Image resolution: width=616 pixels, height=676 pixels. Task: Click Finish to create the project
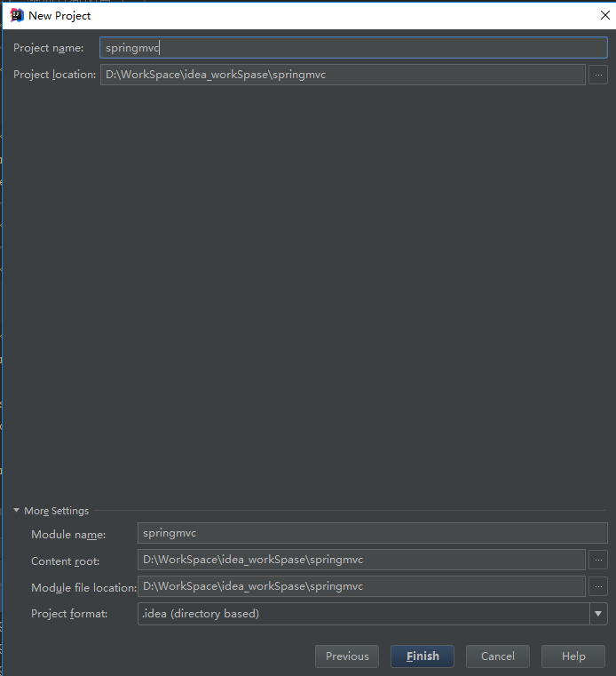(x=423, y=656)
